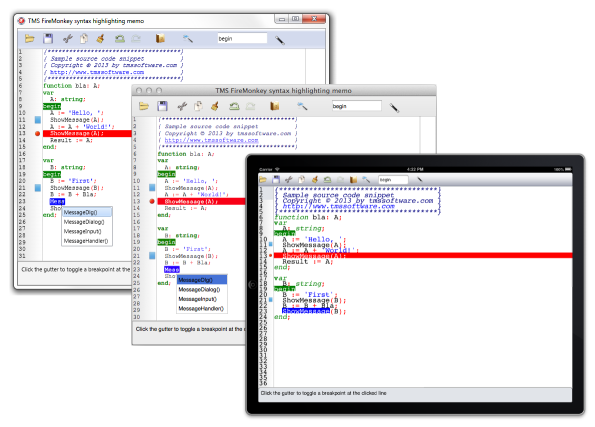This screenshot has height=427, width=595.
Task: Click Cut scissors icon in Mac window toolbar
Action: (182, 106)
